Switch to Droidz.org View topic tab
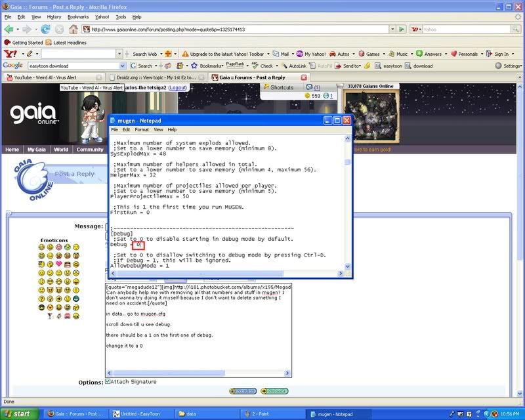Screen dimensions: 525x420 click(156, 77)
